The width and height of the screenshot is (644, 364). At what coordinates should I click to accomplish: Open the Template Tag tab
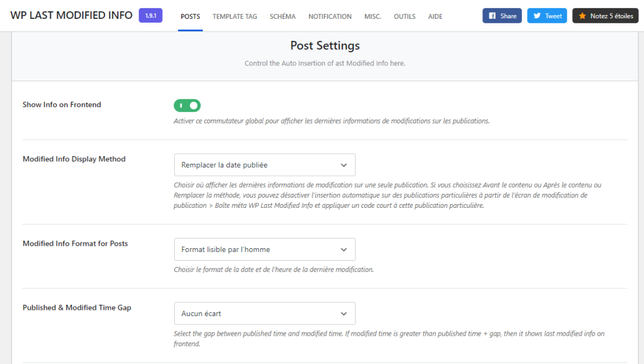click(235, 16)
